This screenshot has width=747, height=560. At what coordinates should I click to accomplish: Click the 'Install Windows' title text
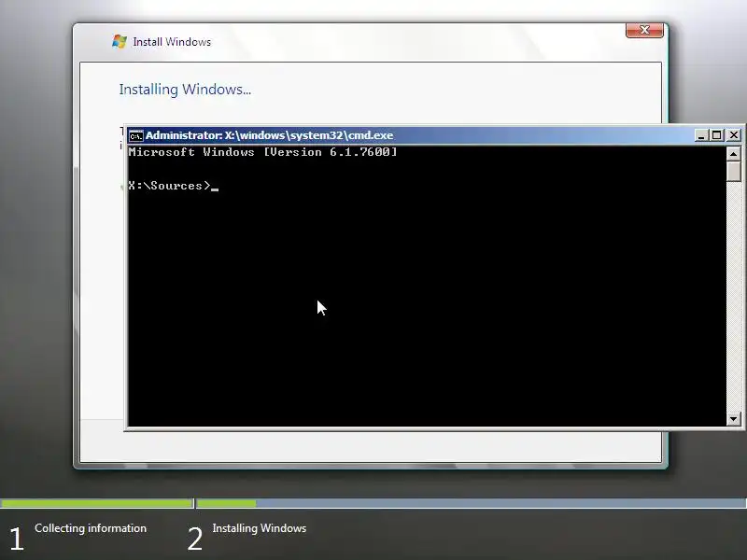[172, 42]
